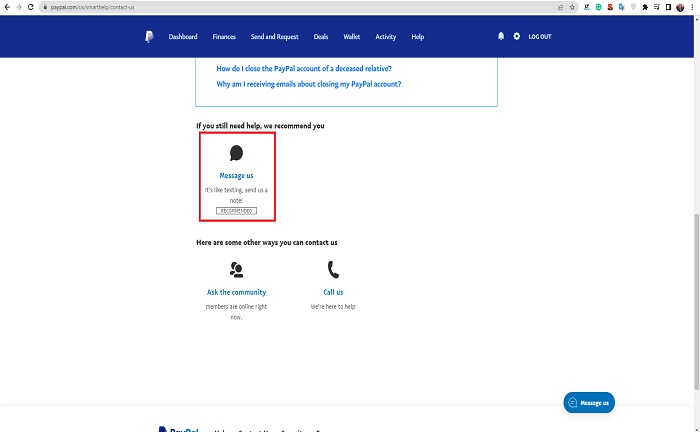
Task: Open the Extensions puzzle piece menu
Action: tap(645, 7)
